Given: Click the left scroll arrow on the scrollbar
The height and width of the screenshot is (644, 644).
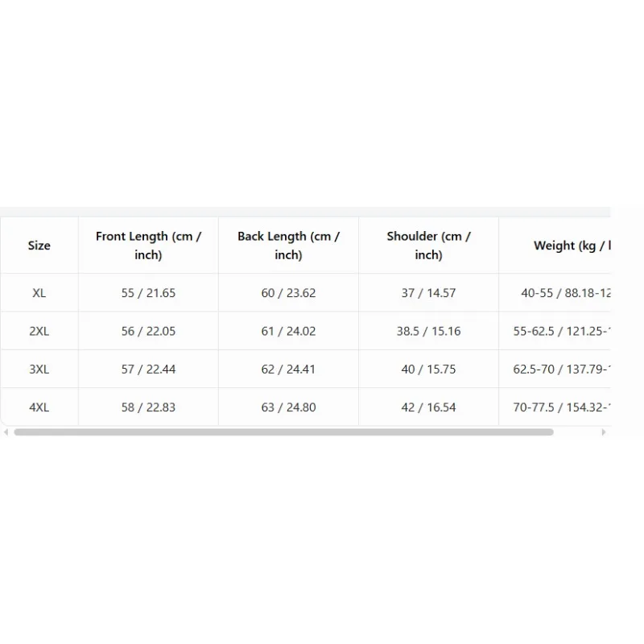Looking at the screenshot, I should pyautogui.click(x=6, y=432).
